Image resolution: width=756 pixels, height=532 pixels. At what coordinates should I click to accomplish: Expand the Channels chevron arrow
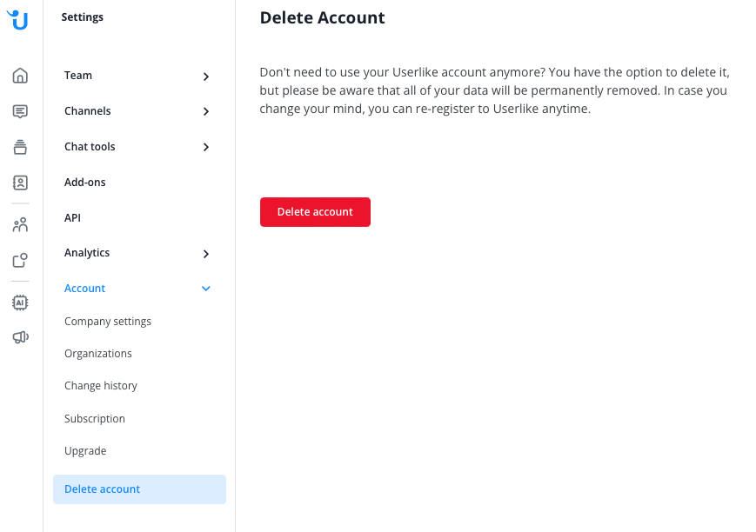[x=206, y=111]
